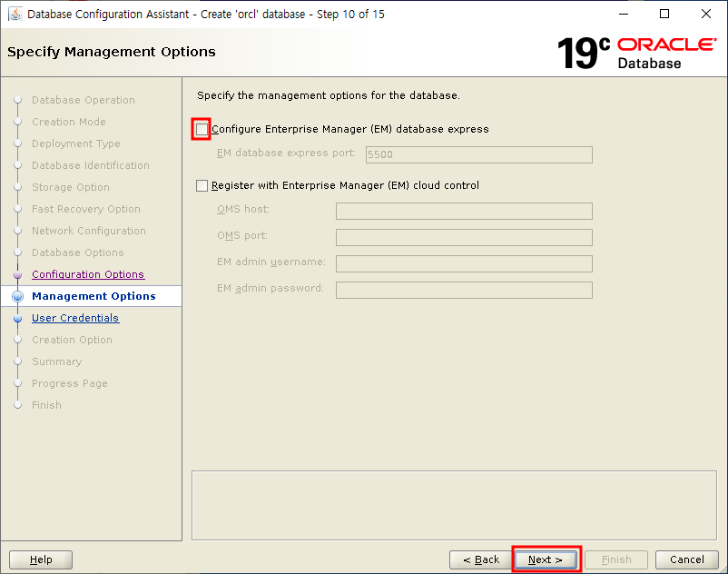Go to the Next step

pos(546,559)
